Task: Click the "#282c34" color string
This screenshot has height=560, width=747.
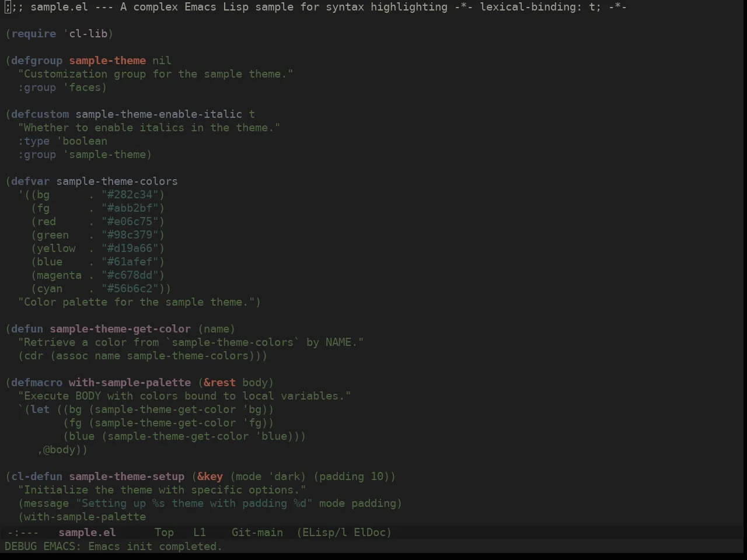Action: (x=130, y=195)
